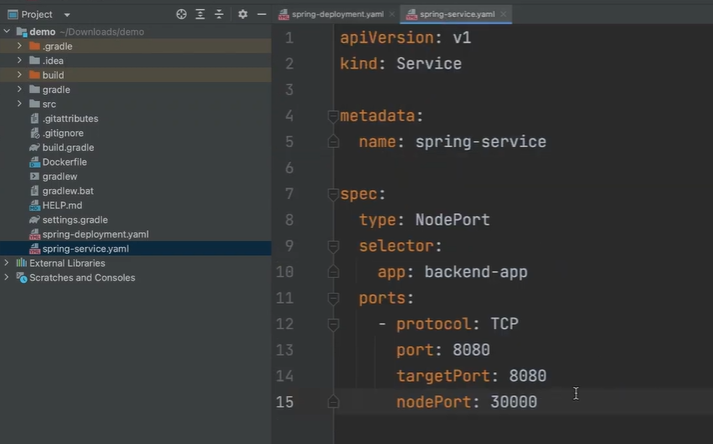Expand the gradle folder
Screen dimensions: 713x444
[19, 89]
